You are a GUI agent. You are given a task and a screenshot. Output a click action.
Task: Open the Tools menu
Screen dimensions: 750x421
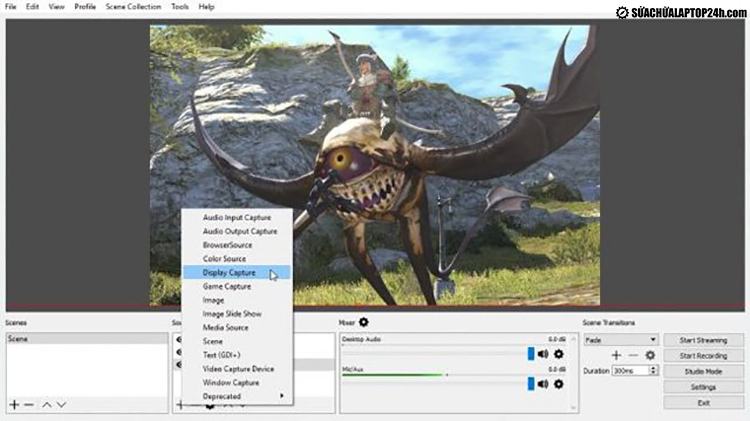pyautogui.click(x=180, y=7)
